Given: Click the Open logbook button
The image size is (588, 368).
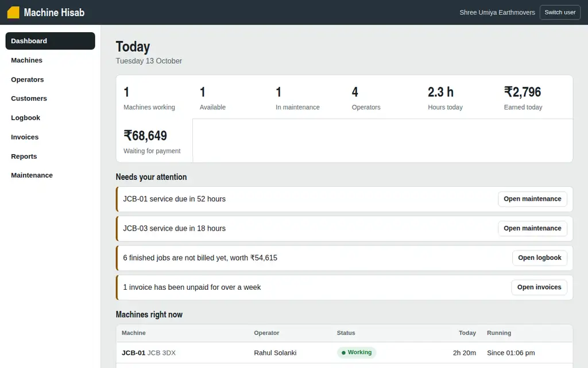Looking at the screenshot, I should pos(539,258).
